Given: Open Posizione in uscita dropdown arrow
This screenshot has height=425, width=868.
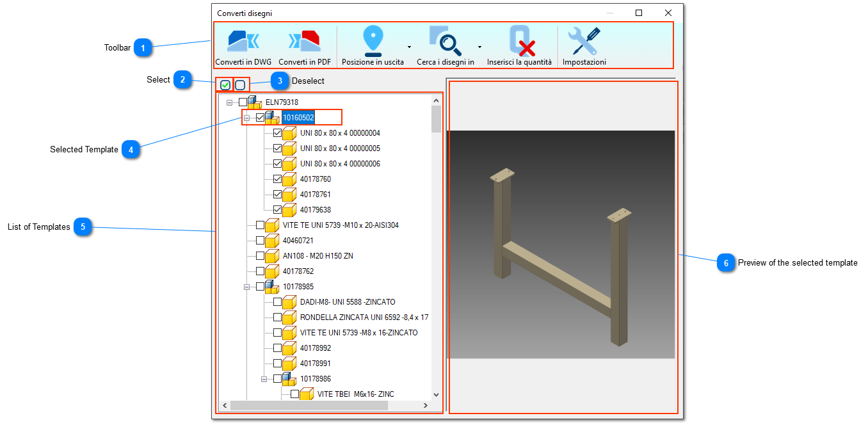Looking at the screenshot, I should click(x=409, y=47).
